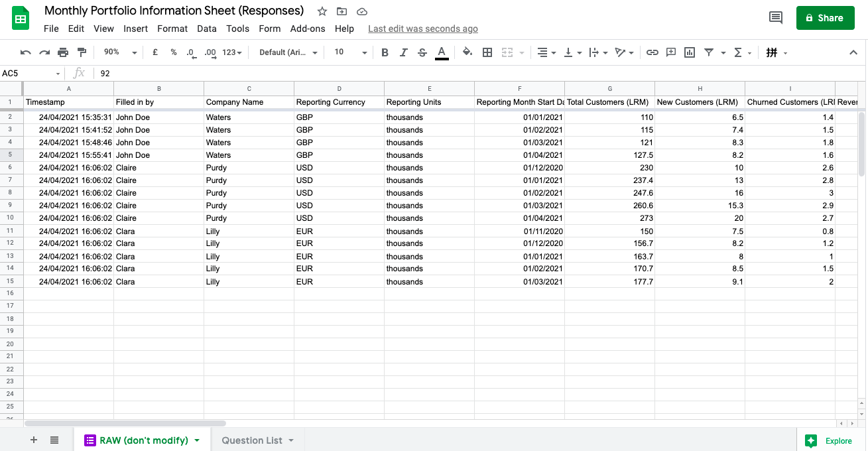
Task: Click the insert link icon
Action: pos(652,52)
